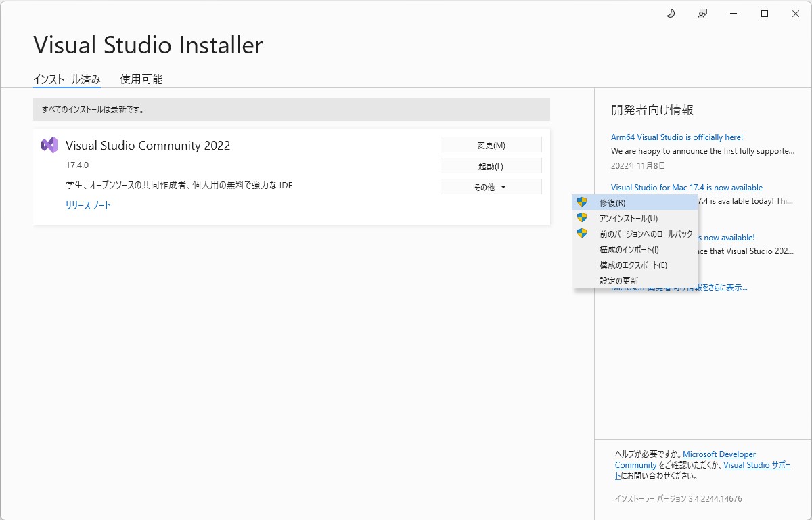Screen dimensions: 812x520
Task: Click the Visual Studio Community 2022 purple logo
Action: pyautogui.click(x=50, y=145)
